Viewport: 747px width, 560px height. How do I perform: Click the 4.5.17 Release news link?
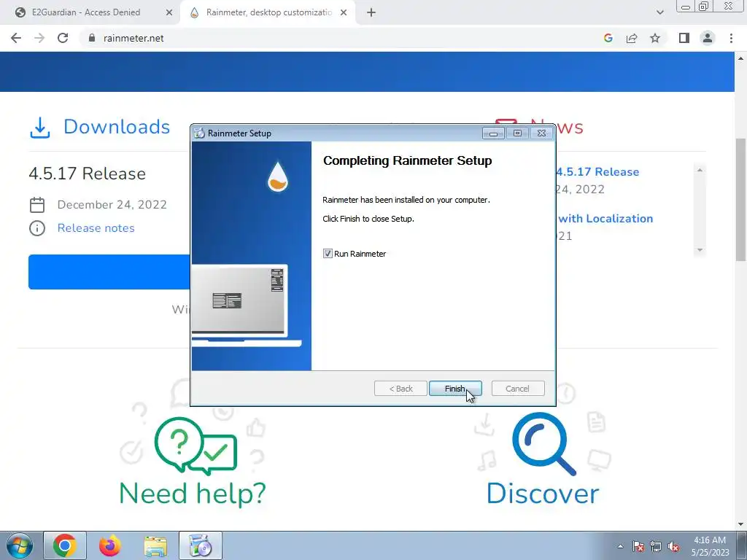point(598,172)
